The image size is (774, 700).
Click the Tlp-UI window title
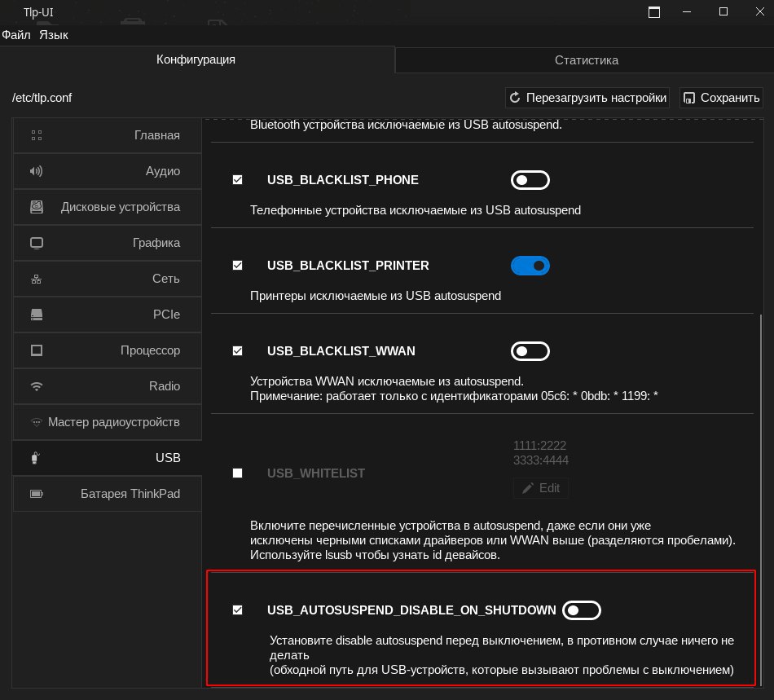(38, 12)
